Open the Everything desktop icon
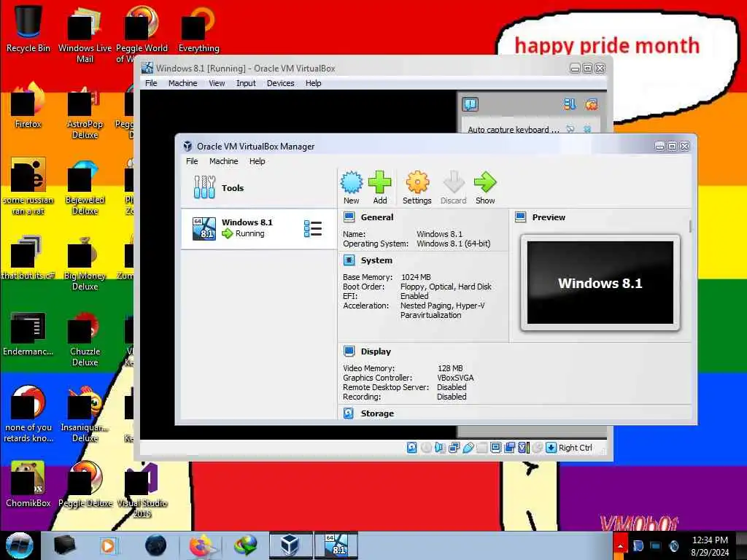Screen dimensions: 747x560 (198, 28)
